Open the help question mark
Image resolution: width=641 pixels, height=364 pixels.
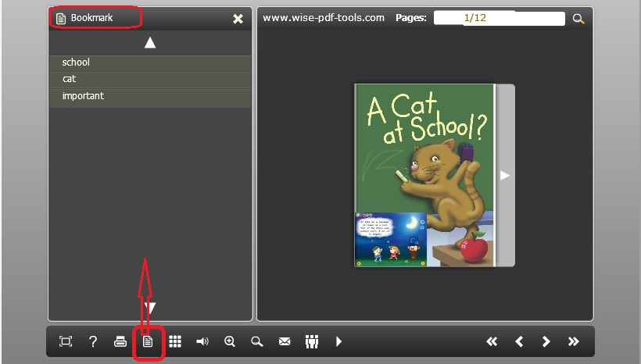tap(93, 341)
